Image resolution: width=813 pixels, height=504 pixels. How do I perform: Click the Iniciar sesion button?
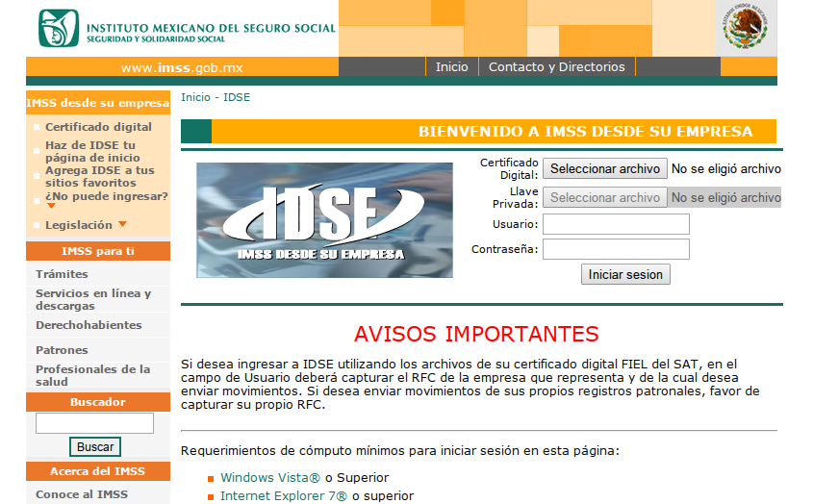(x=625, y=274)
